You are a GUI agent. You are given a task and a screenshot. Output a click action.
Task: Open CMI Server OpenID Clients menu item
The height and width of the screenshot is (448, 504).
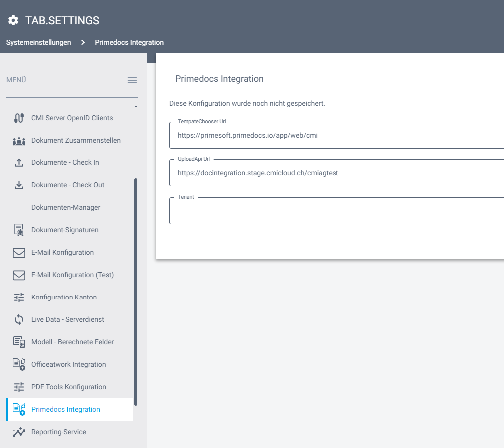(x=70, y=118)
